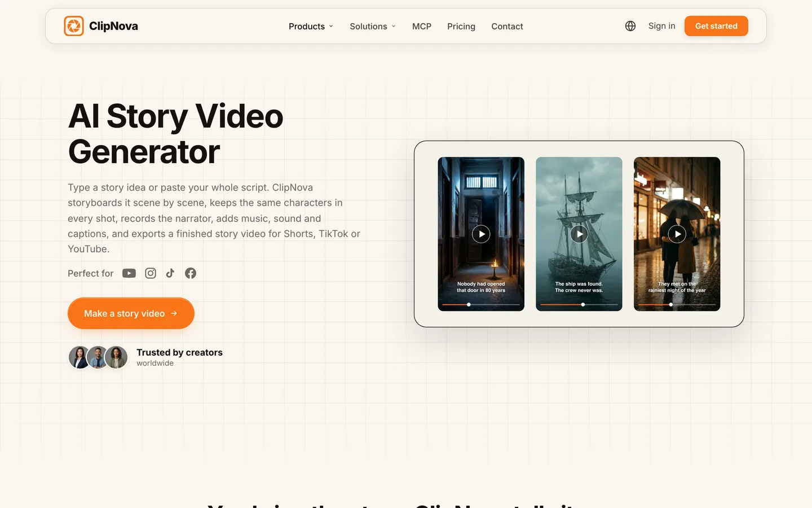Go to the Pricing page
The height and width of the screenshot is (508, 812).
coord(461,27)
